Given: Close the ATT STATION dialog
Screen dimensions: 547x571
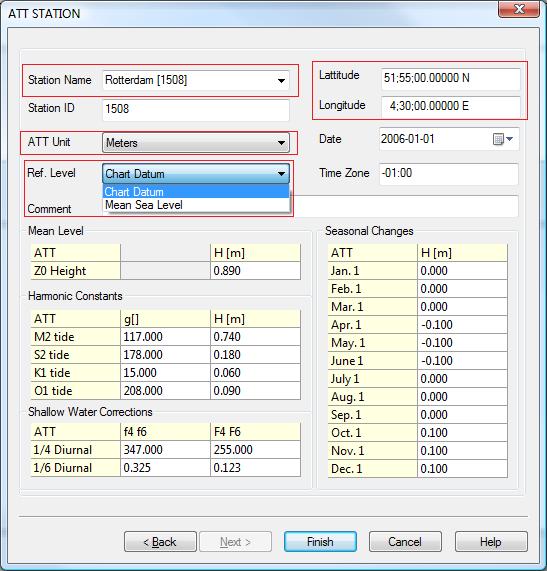Looking at the screenshot, I should tap(519, 9).
